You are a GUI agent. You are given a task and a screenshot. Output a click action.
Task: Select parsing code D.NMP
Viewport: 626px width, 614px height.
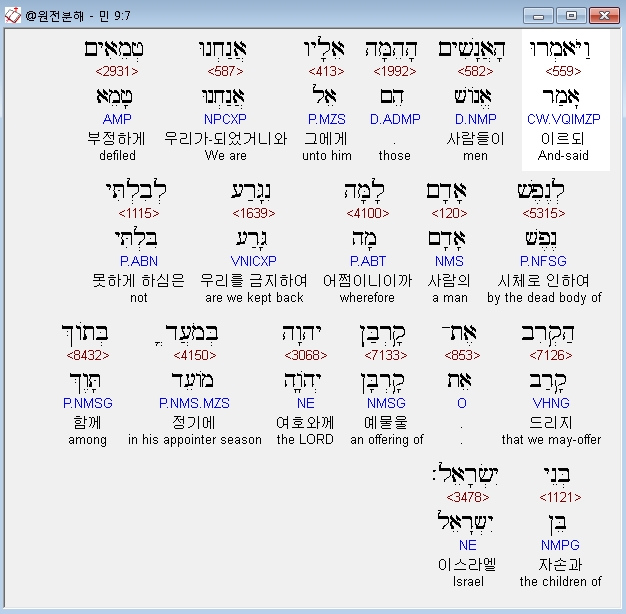475,119
